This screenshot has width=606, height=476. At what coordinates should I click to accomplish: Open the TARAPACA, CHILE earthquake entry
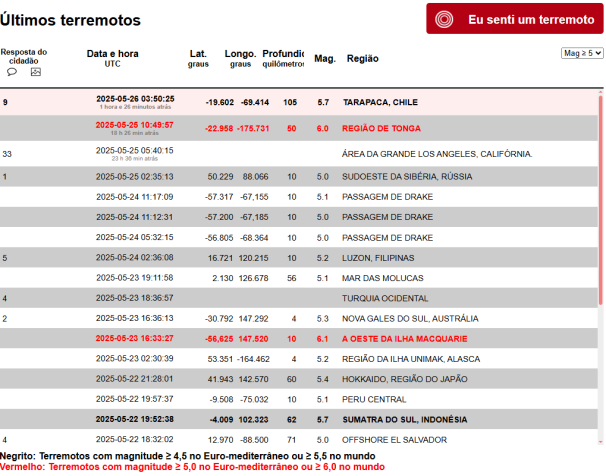coord(299,102)
